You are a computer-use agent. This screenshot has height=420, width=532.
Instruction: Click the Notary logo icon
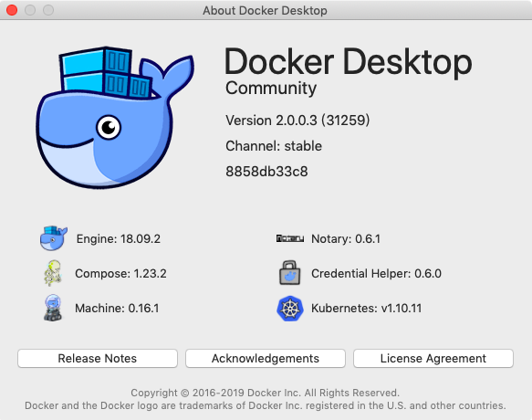(290, 238)
